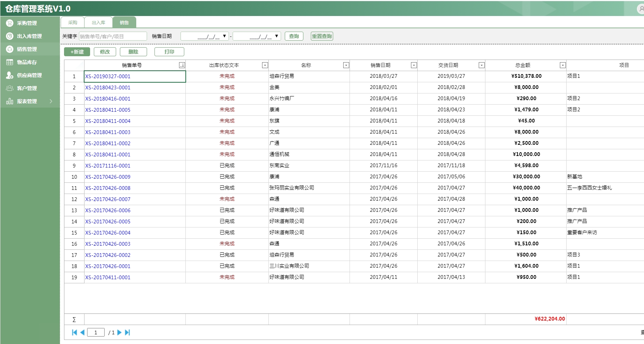644x344 pixels.
Task: Open sales order XS-20180423-0001
Action: 108,87
